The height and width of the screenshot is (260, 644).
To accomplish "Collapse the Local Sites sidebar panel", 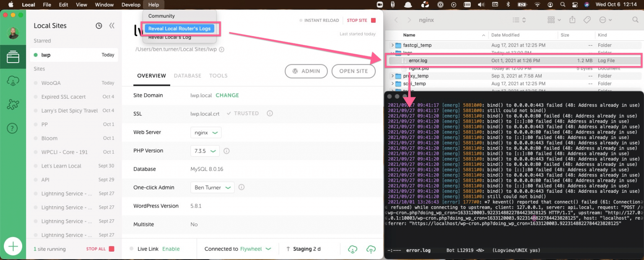I will pyautogui.click(x=112, y=26).
